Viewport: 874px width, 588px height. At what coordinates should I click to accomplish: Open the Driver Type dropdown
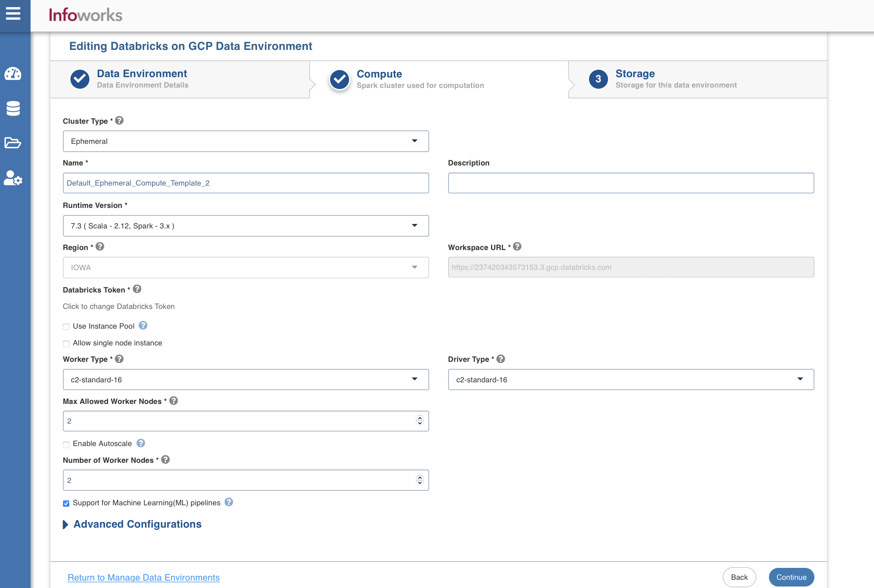click(x=631, y=379)
